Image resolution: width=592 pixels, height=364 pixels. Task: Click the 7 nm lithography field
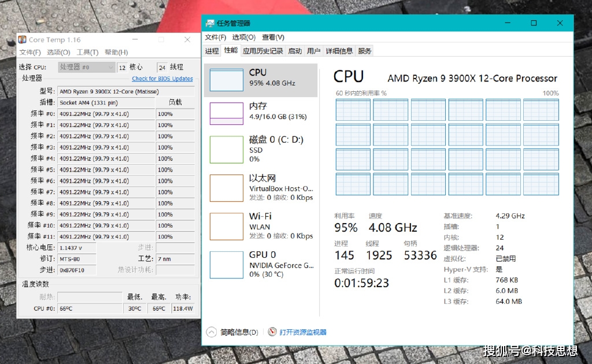(x=175, y=259)
